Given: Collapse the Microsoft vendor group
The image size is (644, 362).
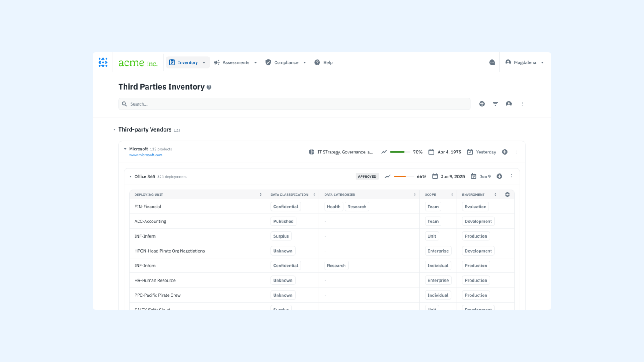Looking at the screenshot, I should coord(125,149).
